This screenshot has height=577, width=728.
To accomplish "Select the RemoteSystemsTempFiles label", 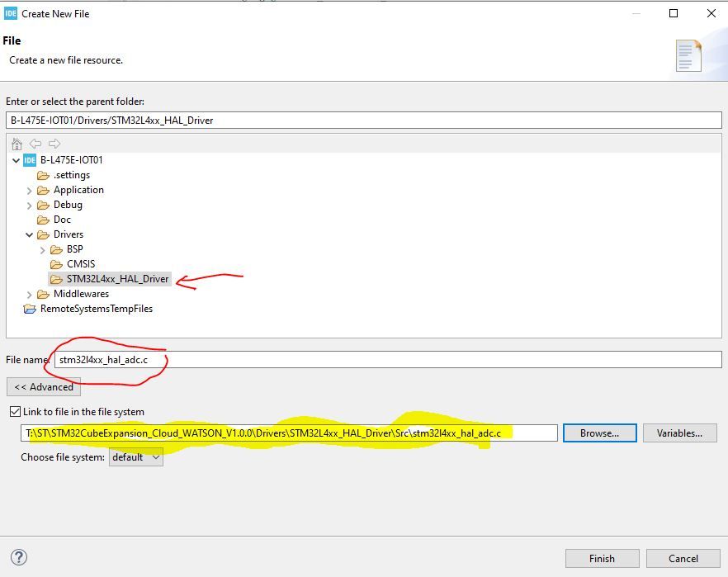I will [97, 309].
